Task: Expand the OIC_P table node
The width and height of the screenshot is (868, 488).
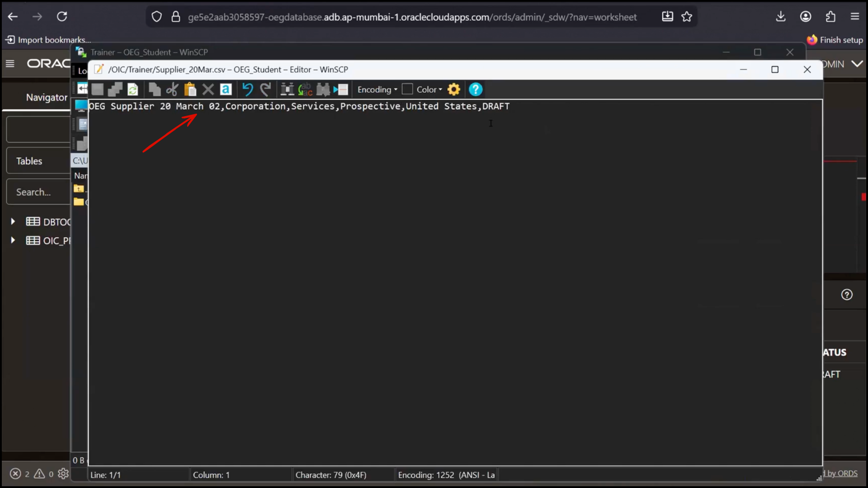Action: [x=13, y=240]
